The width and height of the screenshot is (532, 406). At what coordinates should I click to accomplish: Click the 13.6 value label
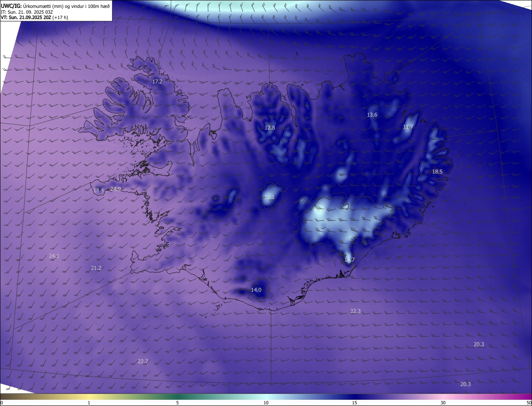click(x=372, y=115)
